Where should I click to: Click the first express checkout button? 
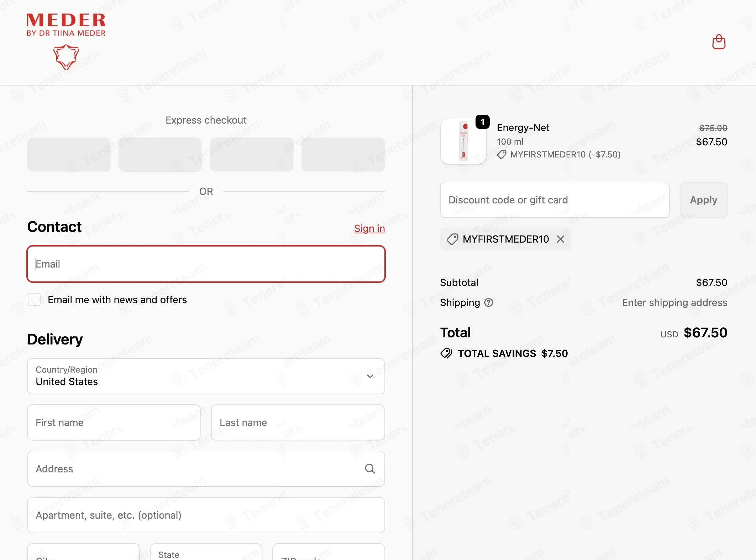click(x=69, y=155)
